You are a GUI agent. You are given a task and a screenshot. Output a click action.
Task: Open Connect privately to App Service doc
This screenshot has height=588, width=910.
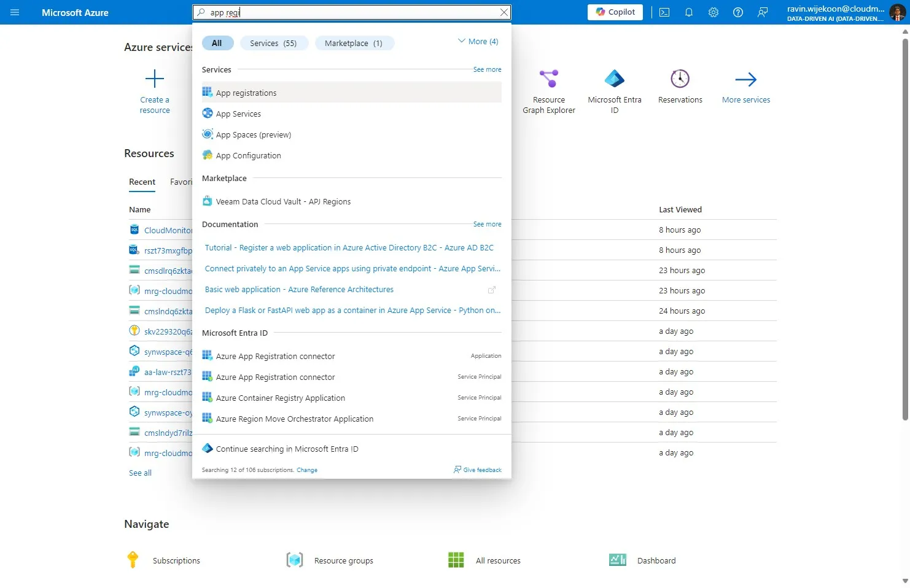coord(352,268)
